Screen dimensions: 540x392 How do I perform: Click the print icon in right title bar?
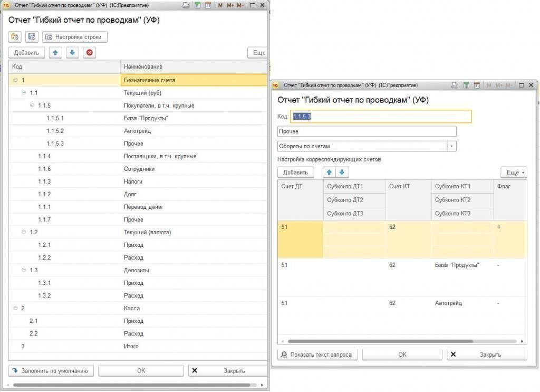tap(455, 85)
